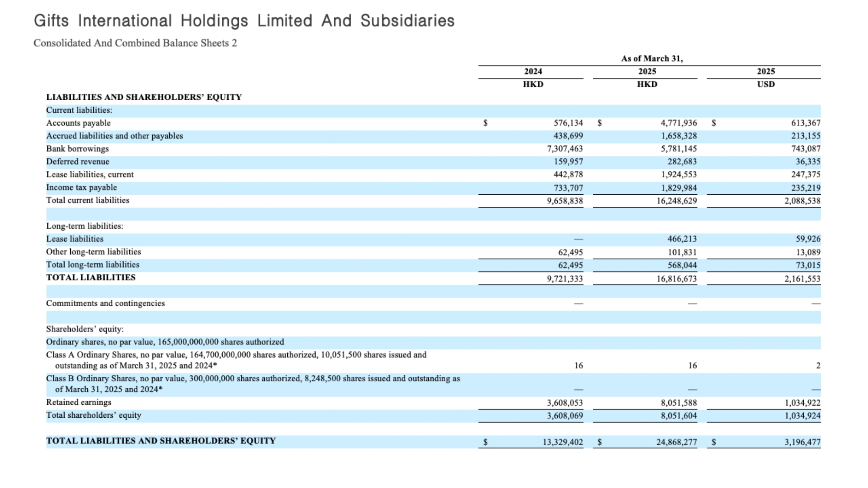Select value 59,926
This screenshot has width=868, height=488.
click(x=809, y=239)
